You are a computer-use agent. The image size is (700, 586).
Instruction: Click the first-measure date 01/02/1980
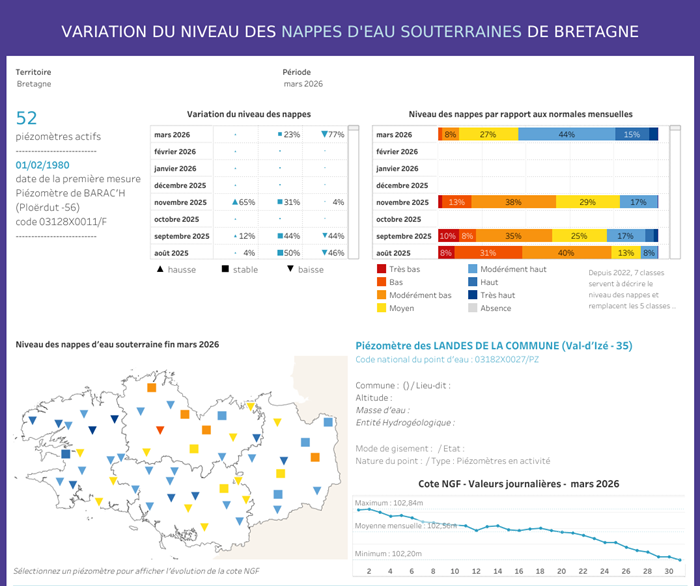(x=42, y=164)
